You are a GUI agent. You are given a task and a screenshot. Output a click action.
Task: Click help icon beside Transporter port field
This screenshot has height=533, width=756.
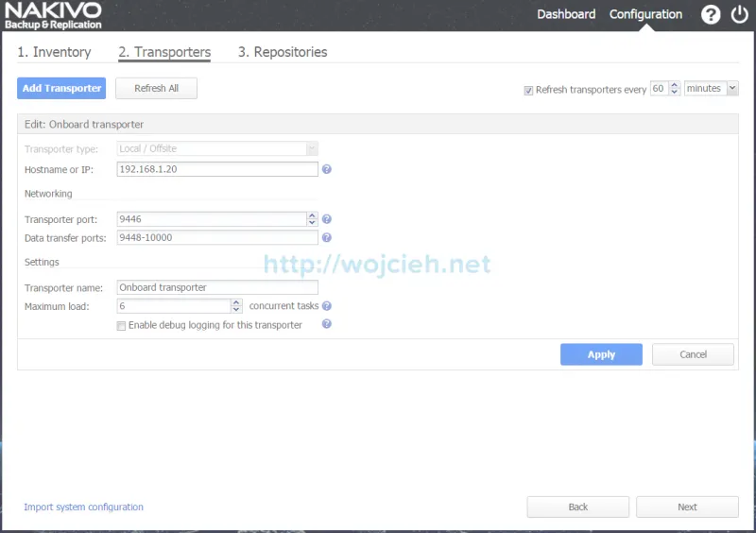tap(327, 219)
